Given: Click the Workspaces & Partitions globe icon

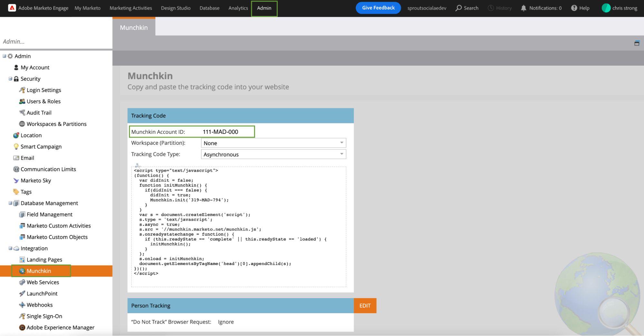Looking at the screenshot, I should tap(22, 124).
